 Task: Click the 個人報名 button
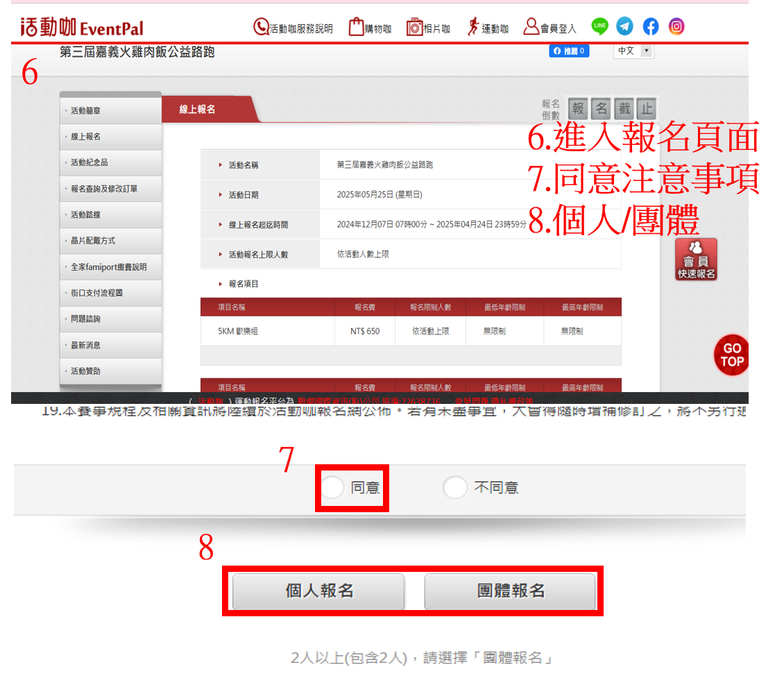click(318, 591)
